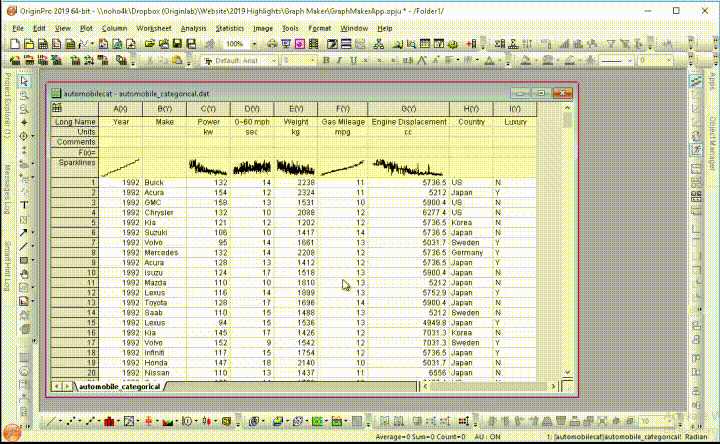This screenshot has width=720, height=444.
Task: Click the Origin start button at bottom-left
Action: click(x=12, y=433)
